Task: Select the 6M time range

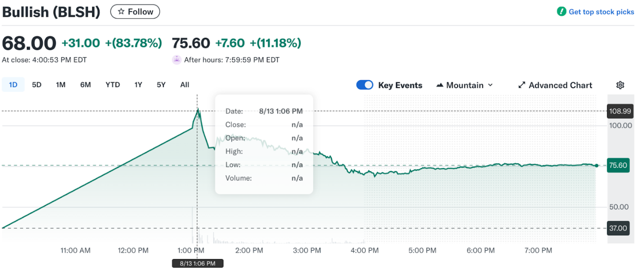Action: [x=86, y=84]
